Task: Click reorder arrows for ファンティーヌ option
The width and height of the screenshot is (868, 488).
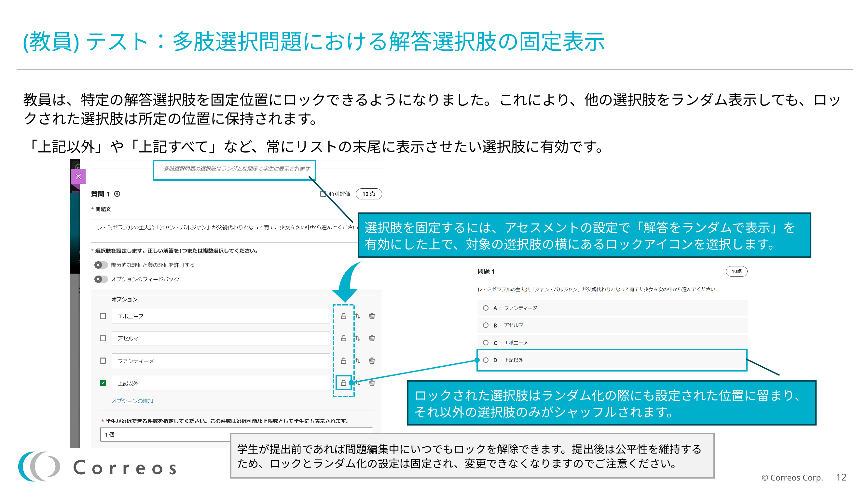Action: 358,361
